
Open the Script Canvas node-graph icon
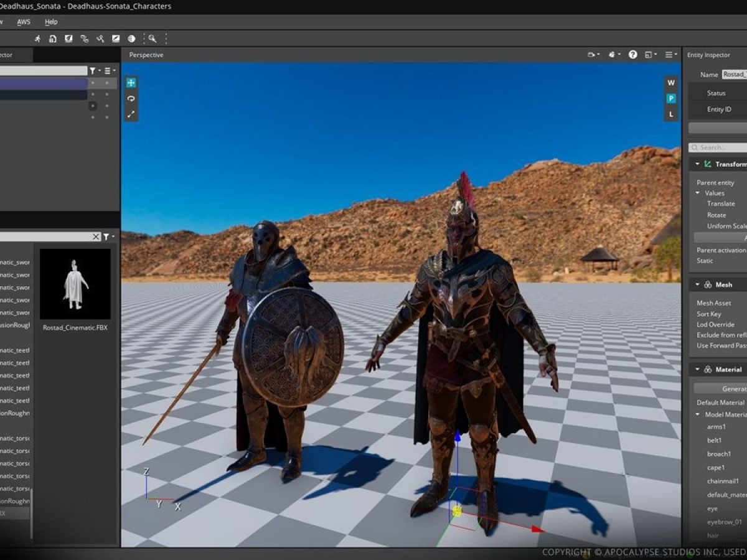[100, 39]
